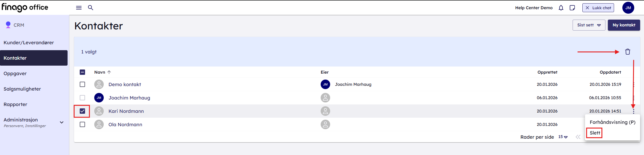The width and height of the screenshot is (644, 155).
Task: Click the first page double-arrow icon
Action: point(578,137)
